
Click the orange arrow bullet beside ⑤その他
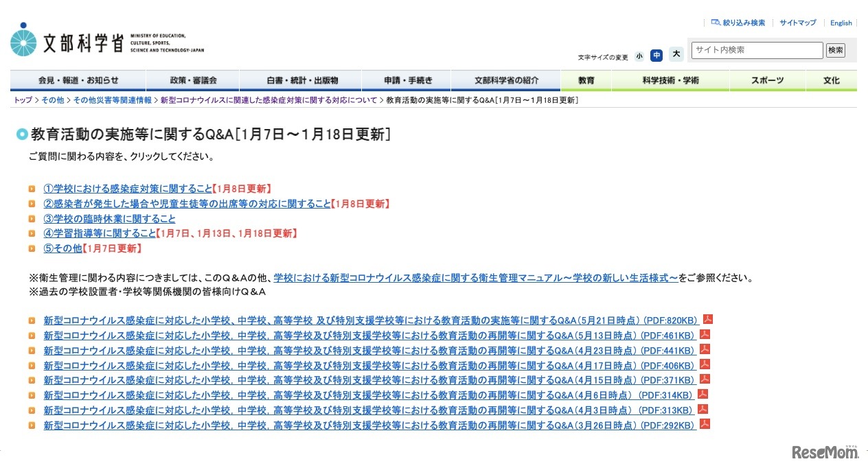tap(32, 248)
